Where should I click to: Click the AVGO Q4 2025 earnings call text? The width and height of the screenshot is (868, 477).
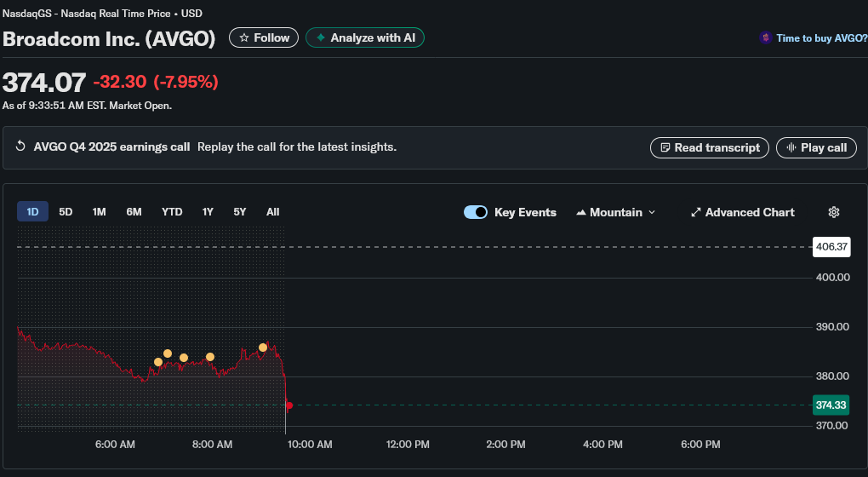[111, 147]
